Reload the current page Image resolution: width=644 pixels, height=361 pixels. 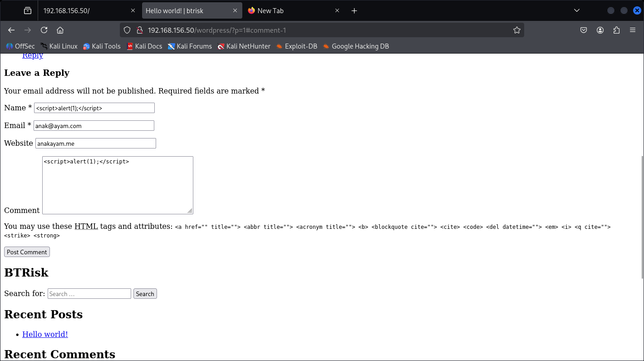(44, 30)
